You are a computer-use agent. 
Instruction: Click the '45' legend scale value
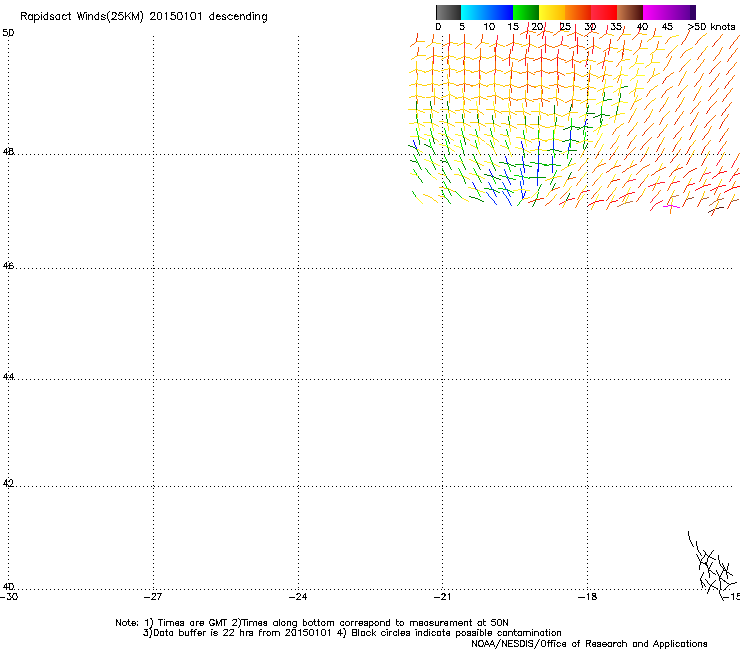(667, 27)
